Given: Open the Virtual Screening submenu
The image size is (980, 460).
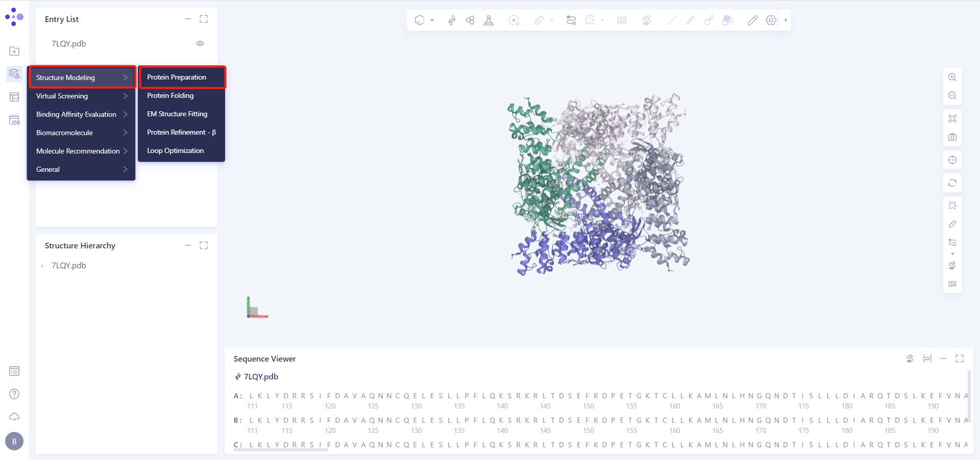Looking at the screenshot, I should [81, 96].
